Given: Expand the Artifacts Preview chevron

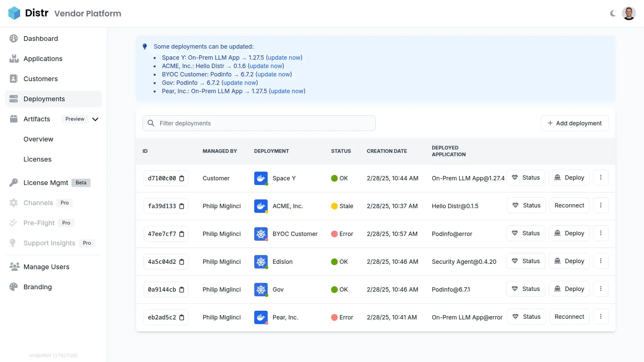Looking at the screenshot, I should tap(95, 119).
